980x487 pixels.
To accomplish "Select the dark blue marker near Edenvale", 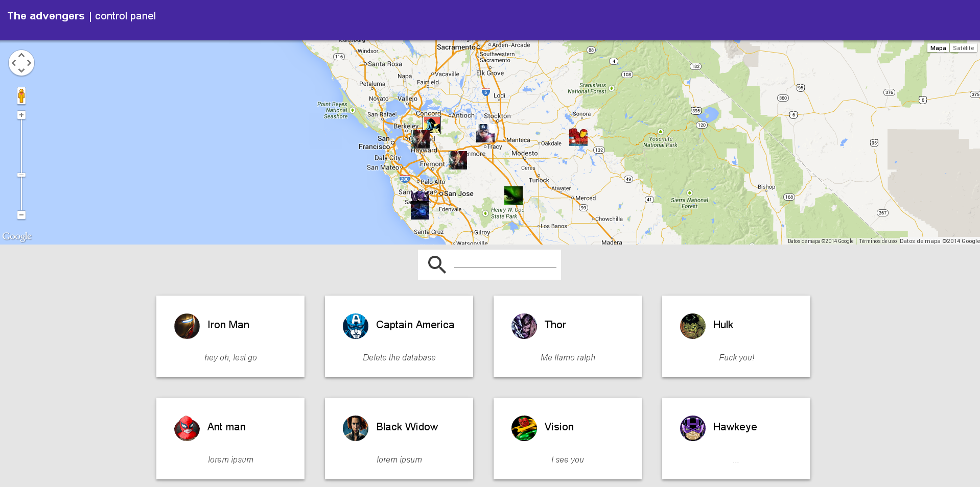I will [x=420, y=210].
